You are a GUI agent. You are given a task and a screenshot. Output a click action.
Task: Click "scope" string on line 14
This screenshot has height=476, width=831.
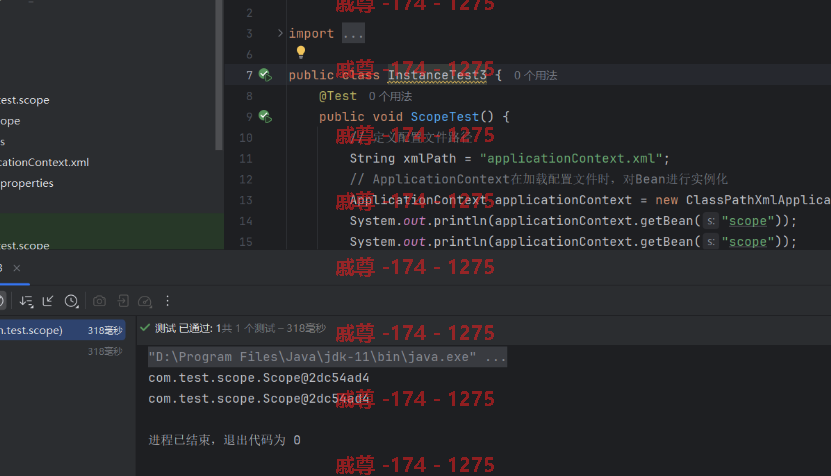pyautogui.click(x=748, y=221)
